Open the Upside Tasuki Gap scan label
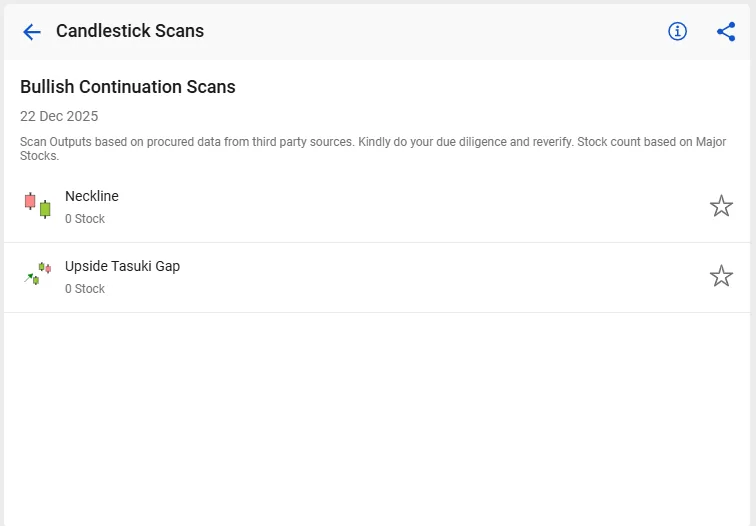The width and height of the screenshot is (756, 526). point(122,266)
